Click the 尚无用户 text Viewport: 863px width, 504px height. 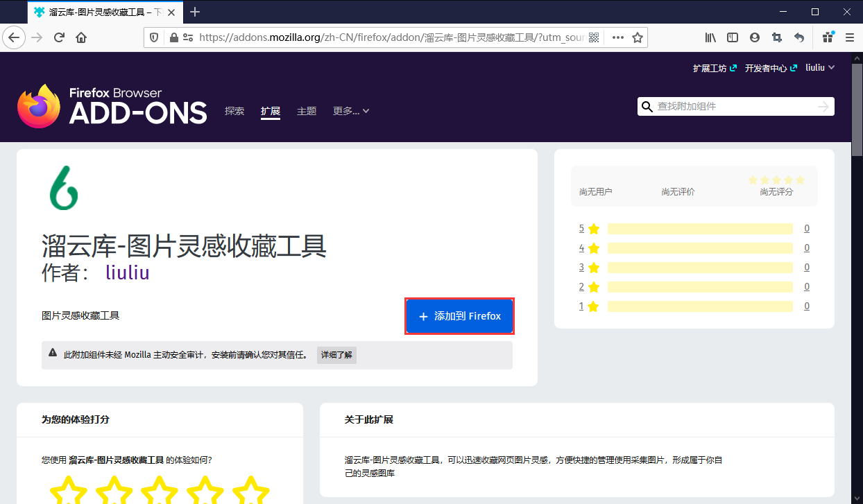tap(596, 191)
